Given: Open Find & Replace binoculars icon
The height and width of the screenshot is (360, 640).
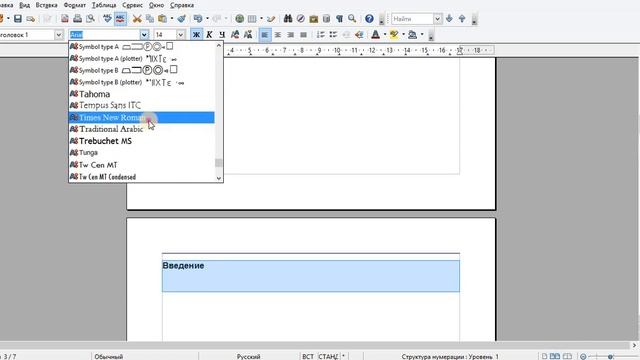Looking at the screenshot, I should (x=288, y=19).
